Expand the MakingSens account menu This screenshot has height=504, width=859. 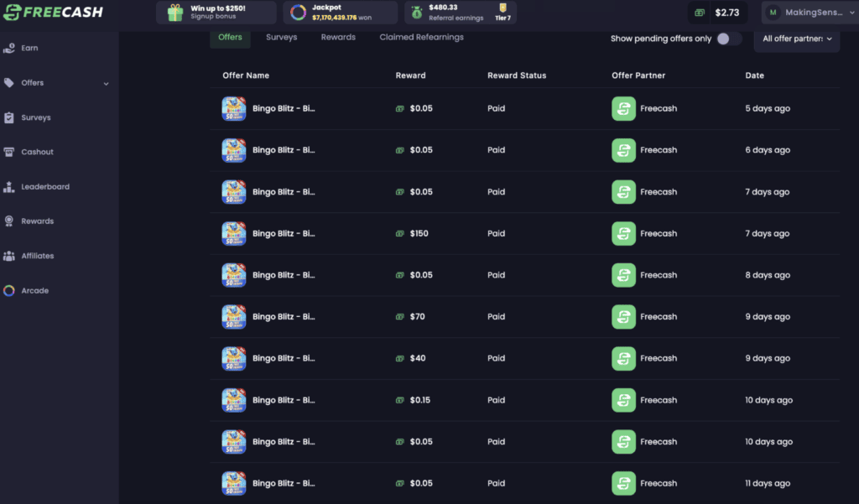coord(808,12)
